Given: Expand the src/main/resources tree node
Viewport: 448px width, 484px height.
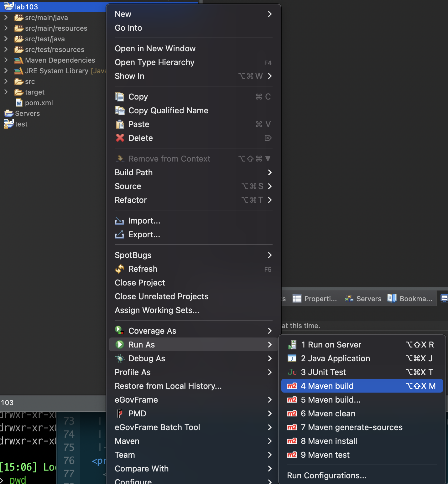Looking at the screenshot, I should pos(6,28).
